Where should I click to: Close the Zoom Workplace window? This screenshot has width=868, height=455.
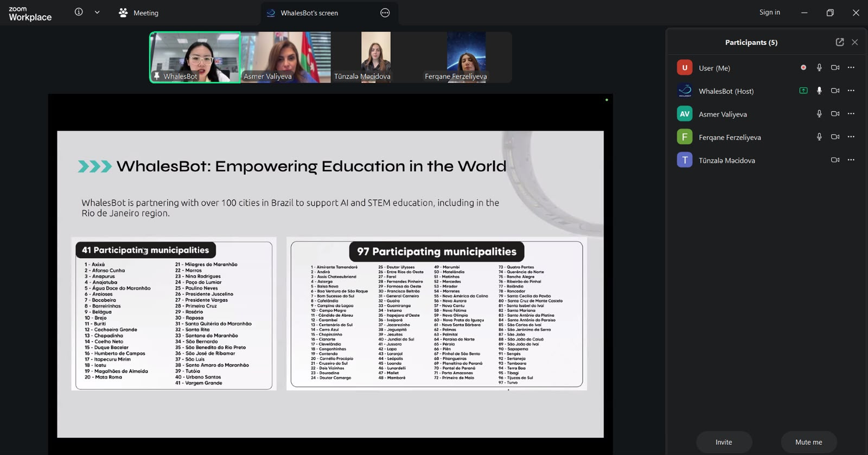(x=856, y=12)
